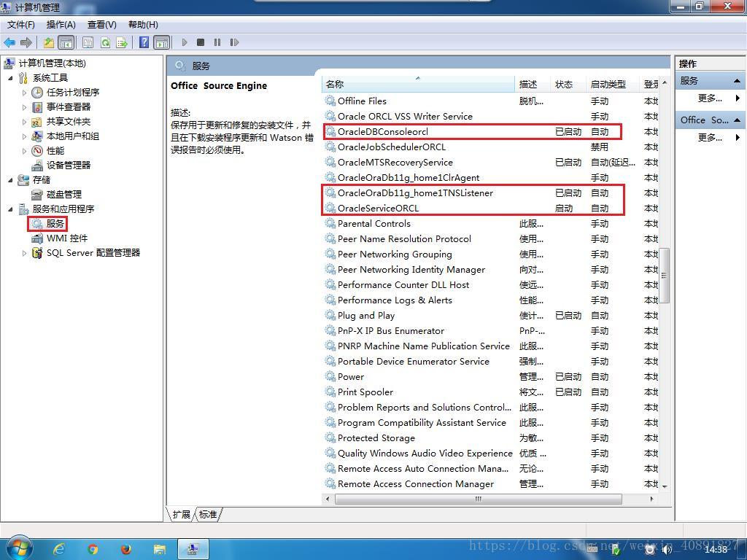Click the Refresh toolbar icon

click(x=105, y=42)
